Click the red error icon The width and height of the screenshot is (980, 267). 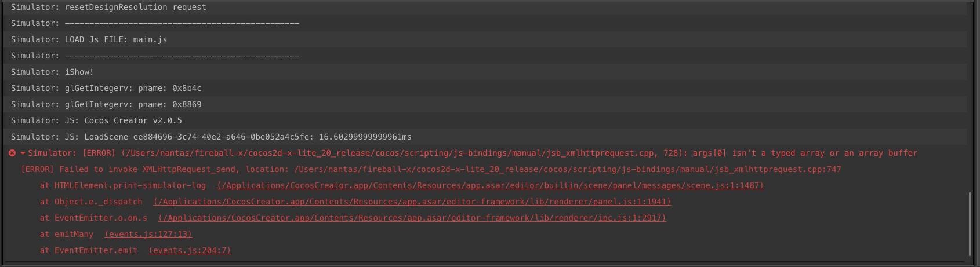12,153
